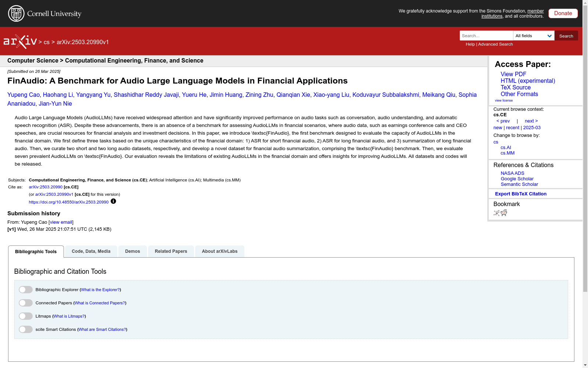
Task: Bookmark on BibSonomy icon
Action: pyautogui.click(x=496, y=213)
